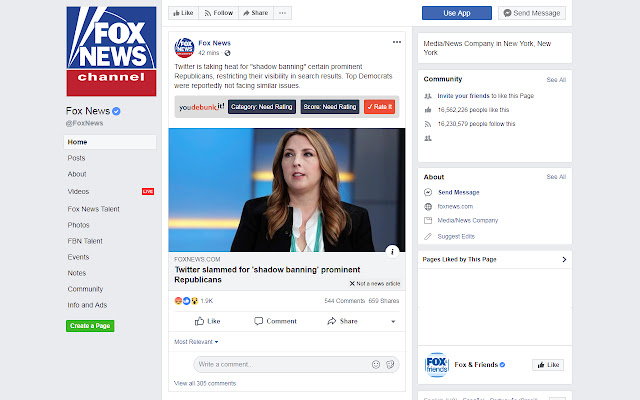Open Fox News Talent page section
The height and width of the screenshot is (400, 640).
click(93, 209)
